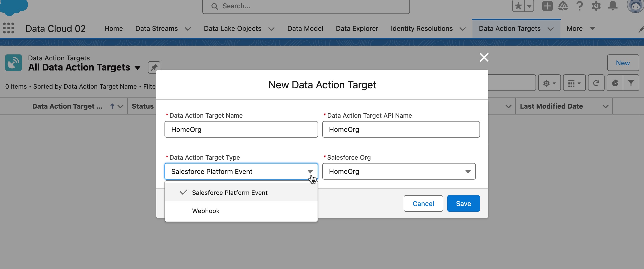Click the New button
This screenshot has width=644, height=269.
623,63
